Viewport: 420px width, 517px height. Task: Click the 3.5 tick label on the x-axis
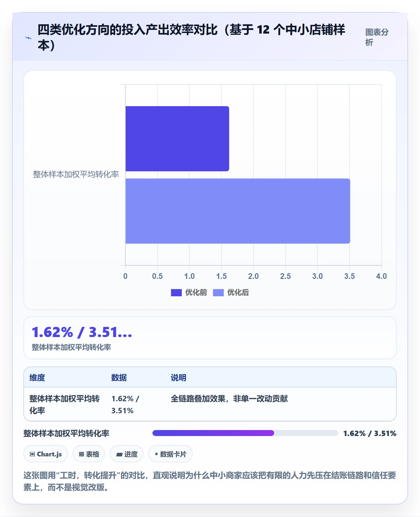tap(349, 276)
